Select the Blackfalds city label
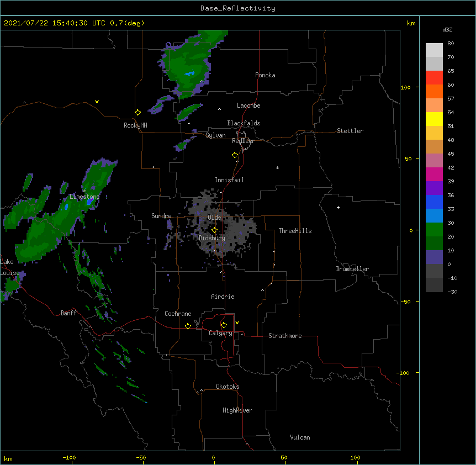This screenshot has height=465, width=476. coord(244,123)
